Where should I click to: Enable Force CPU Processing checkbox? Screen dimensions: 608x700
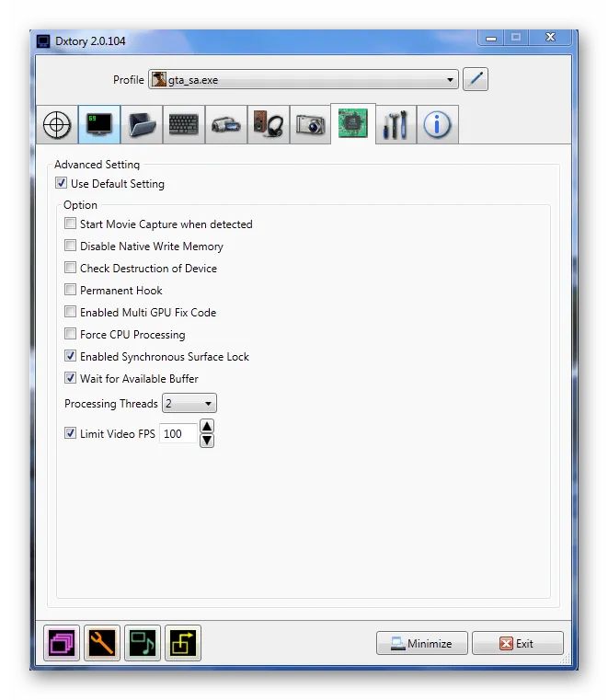pyautogui.click(x=71, y=335)
